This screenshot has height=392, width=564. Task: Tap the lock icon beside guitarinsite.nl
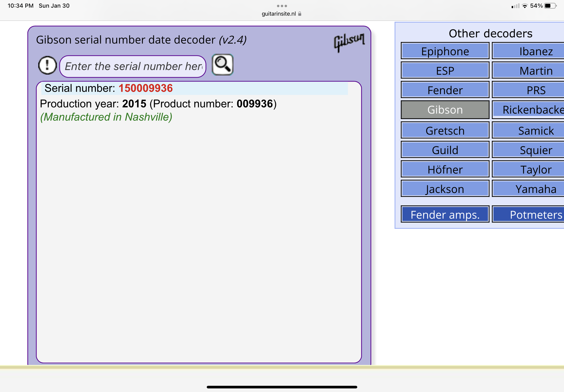point(299,14)
